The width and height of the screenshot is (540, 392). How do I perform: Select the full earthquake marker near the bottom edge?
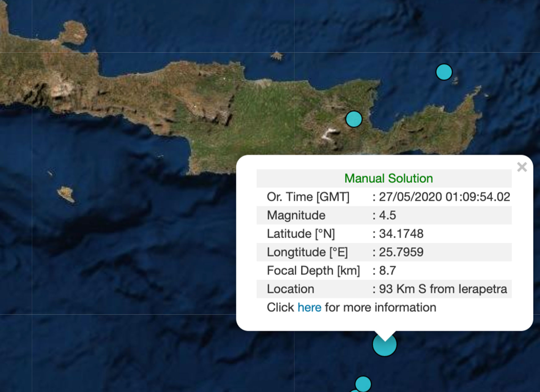click(363, 384)
